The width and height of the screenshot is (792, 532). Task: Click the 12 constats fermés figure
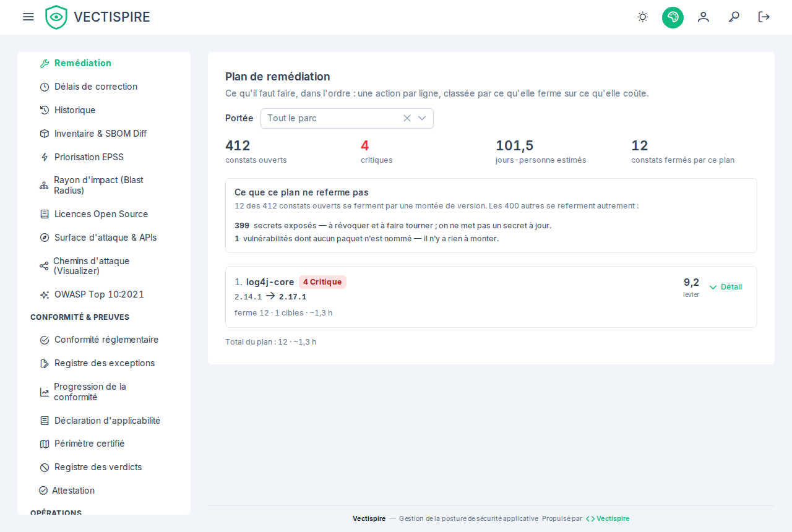tap(639, 146)
